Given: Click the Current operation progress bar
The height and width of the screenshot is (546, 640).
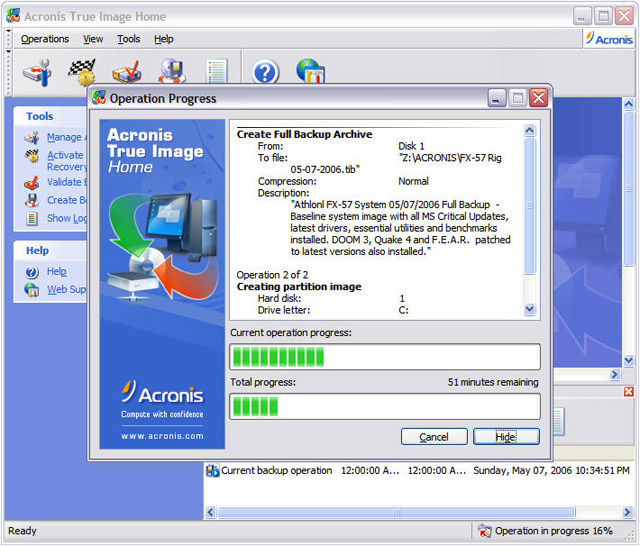Looking at the screenshot, I should (385, 357).
